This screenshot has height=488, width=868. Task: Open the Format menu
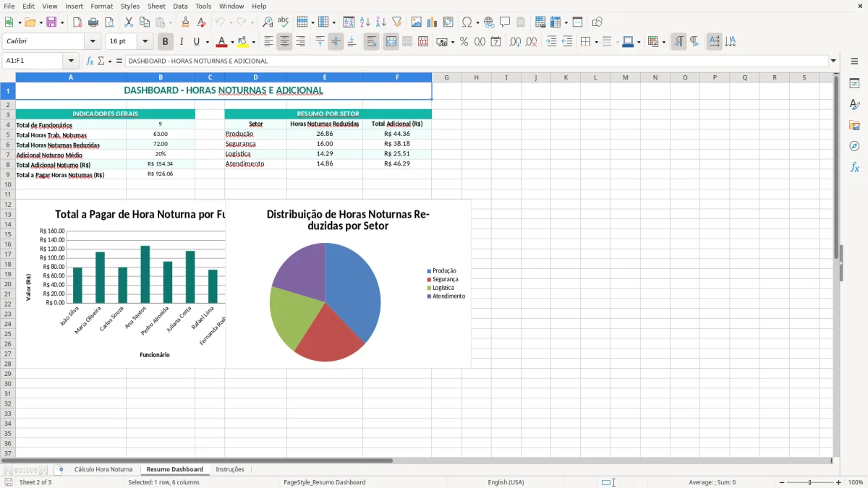(x=101, y=6)
